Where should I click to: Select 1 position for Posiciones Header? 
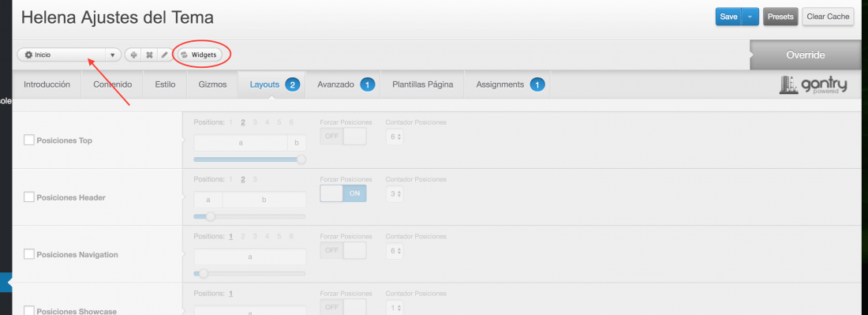[x=231, y=179]
